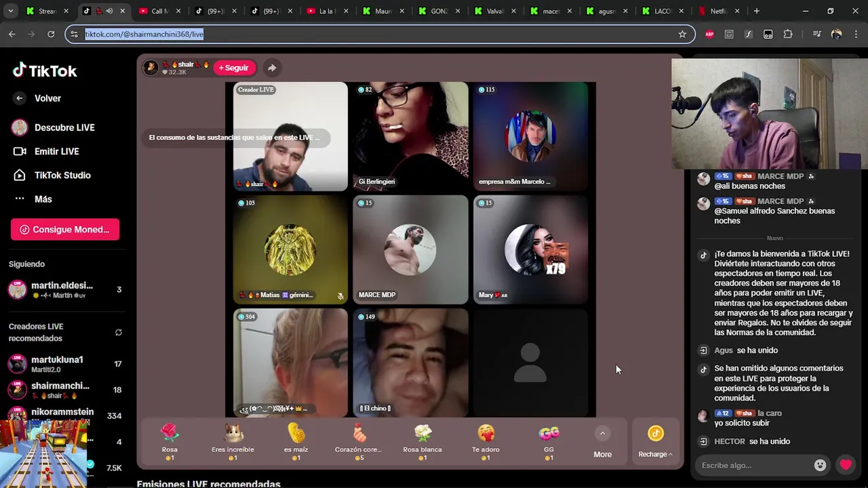Click the heart like button
The image size is (868, 488).
coord(845,465)
